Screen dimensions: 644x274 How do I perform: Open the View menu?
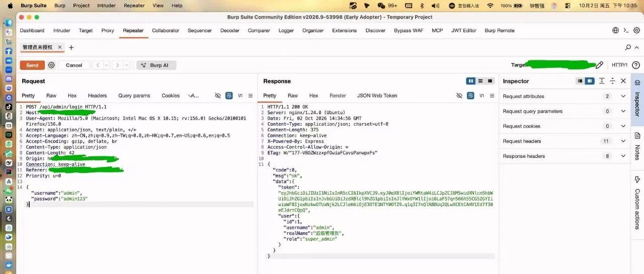click(158, 6)
